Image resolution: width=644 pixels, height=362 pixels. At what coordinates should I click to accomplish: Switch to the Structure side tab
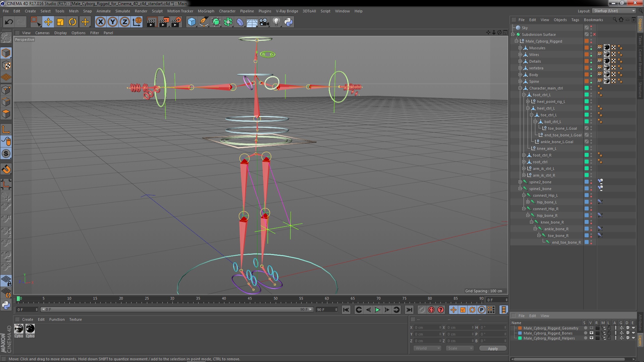point(640,89)
